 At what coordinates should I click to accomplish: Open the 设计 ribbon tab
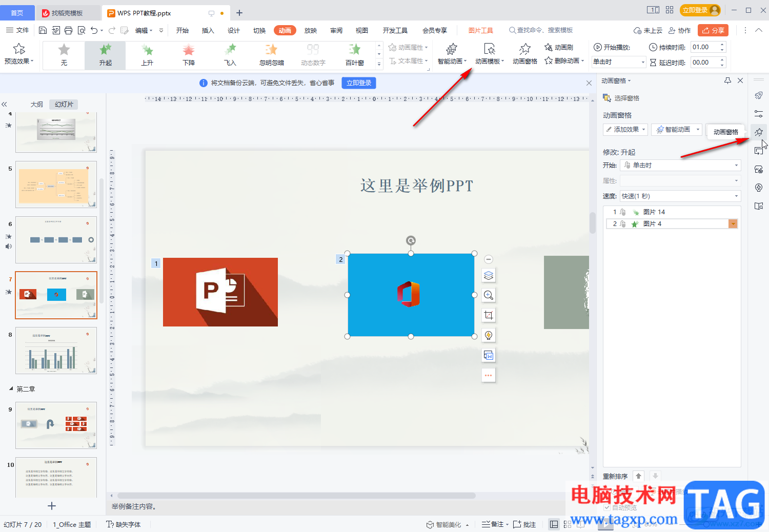pyautogui.click(x=234, y=30)
